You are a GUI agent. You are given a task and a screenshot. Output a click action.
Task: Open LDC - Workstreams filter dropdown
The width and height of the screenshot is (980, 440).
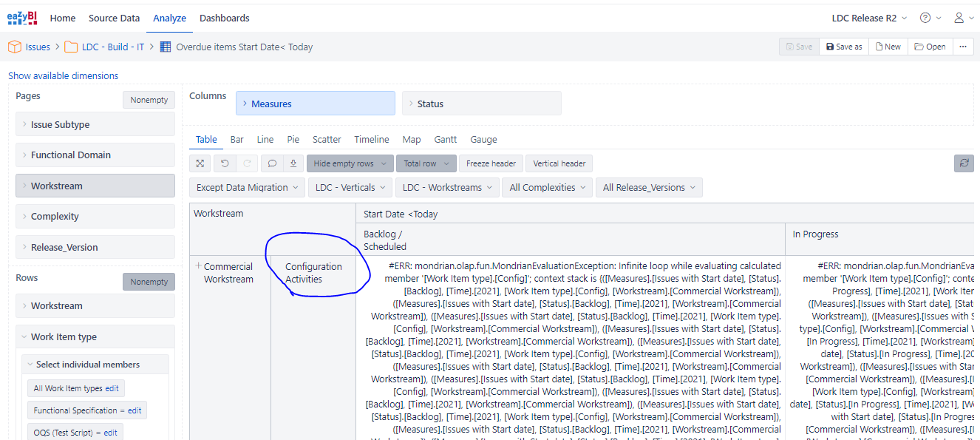point(447,188)
